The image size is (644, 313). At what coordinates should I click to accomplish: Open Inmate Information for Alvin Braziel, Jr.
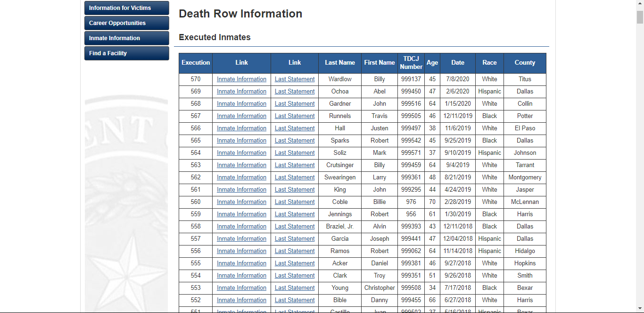tap(241, 227)
